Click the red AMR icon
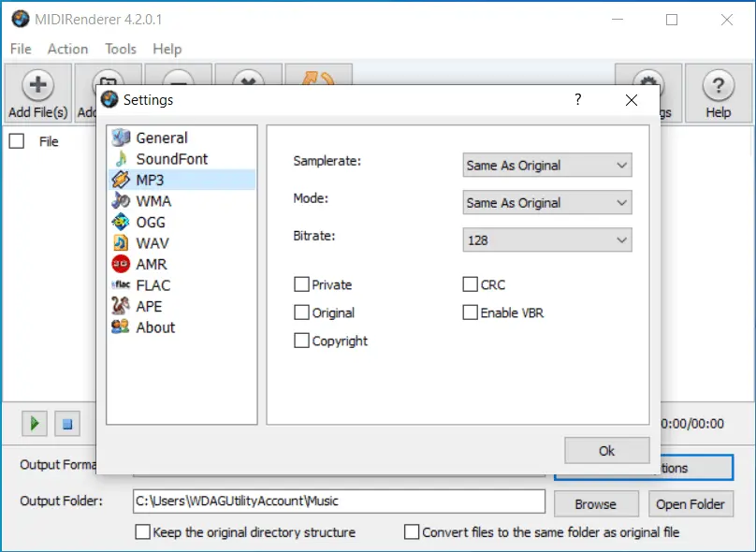 pos(121,264)
